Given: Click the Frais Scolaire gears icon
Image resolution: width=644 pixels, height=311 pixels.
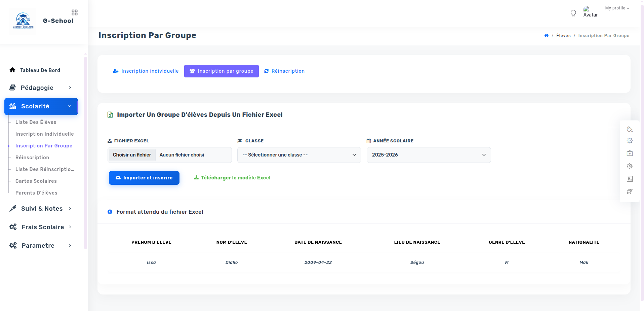Looking at the screenshot, I should coord(13,227).
